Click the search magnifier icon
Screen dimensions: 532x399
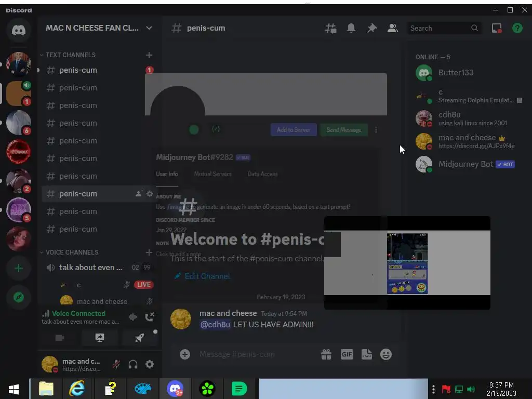point(474,28)
